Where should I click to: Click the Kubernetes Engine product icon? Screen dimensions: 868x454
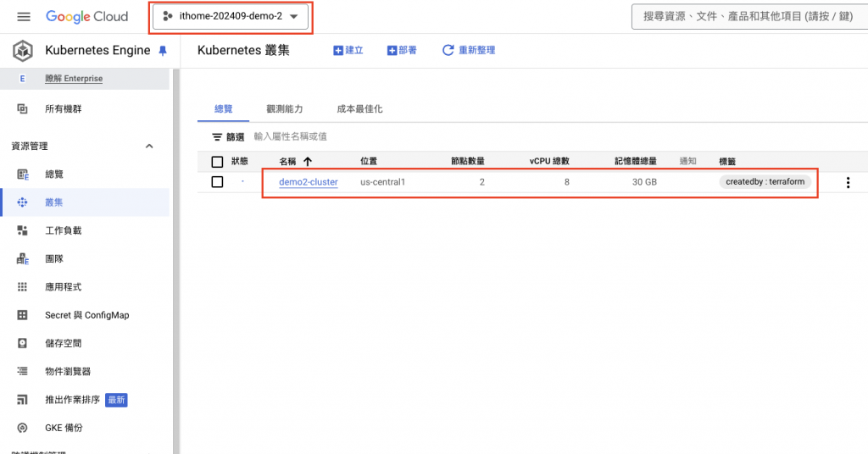(23, 50)
